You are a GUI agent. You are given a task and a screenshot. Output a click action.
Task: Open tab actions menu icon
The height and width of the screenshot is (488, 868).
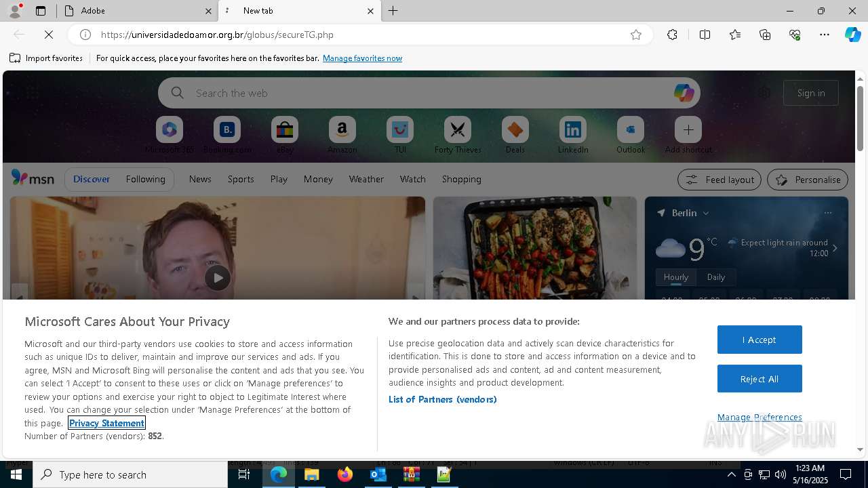tap(41, 11)
